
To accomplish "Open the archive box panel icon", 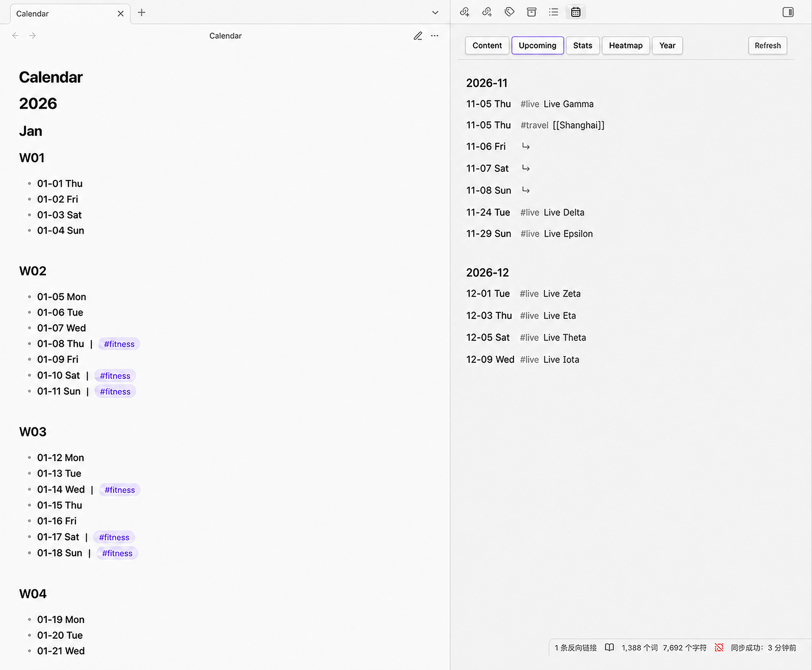I will pyautogui.click(x=531, y=12).
